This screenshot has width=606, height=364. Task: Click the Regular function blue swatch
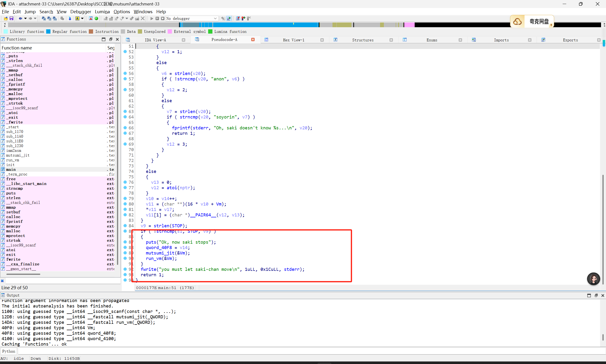coord(48,31)
